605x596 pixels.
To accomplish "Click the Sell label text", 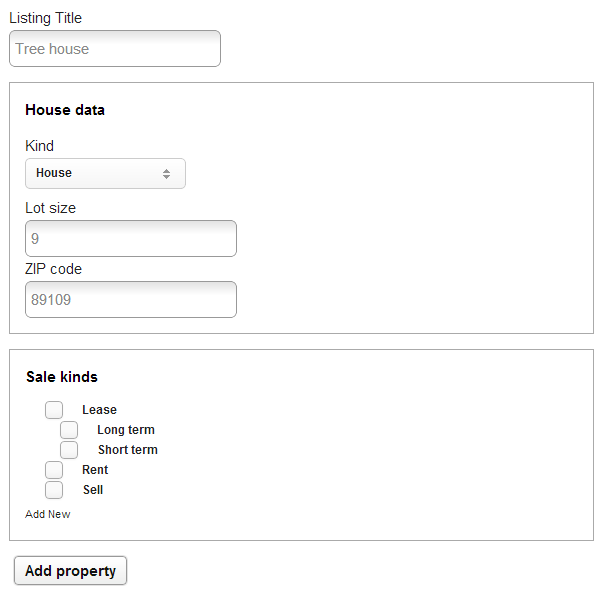I will [93, 490].
